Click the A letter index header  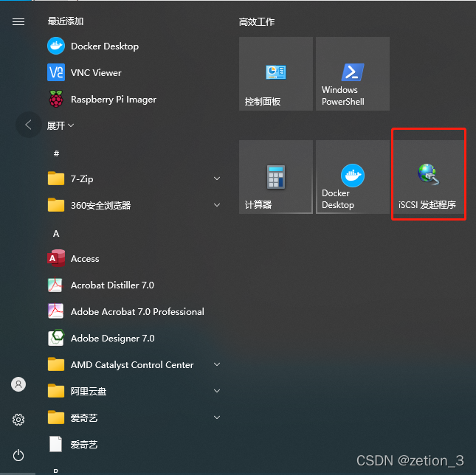click(56, 234)
